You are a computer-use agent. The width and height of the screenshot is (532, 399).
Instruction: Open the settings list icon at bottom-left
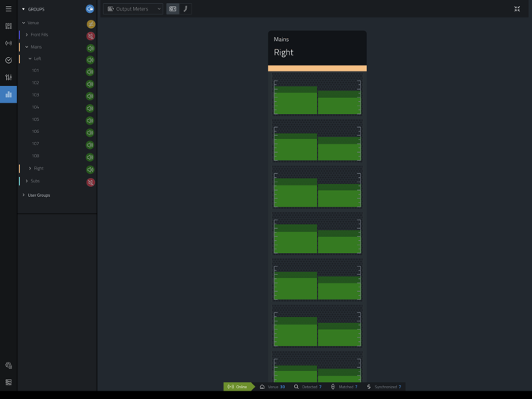[x=8, y=382]
